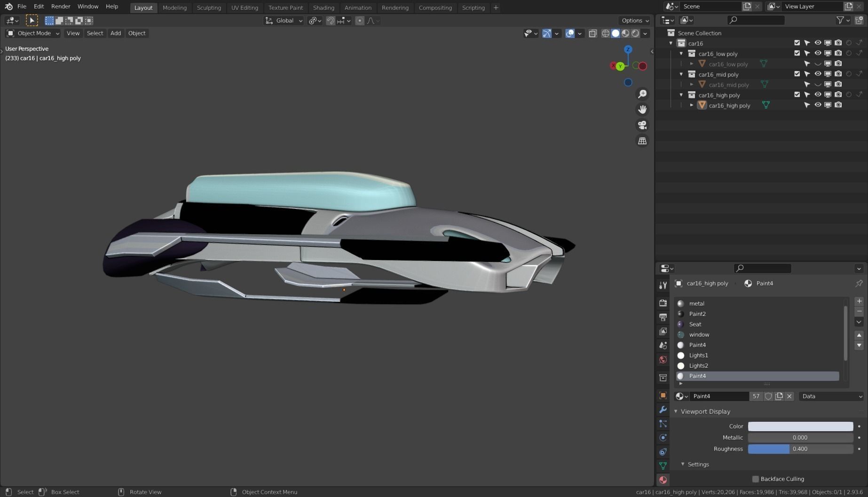Toggle viewport gizmos display

(x=547, y=33)
